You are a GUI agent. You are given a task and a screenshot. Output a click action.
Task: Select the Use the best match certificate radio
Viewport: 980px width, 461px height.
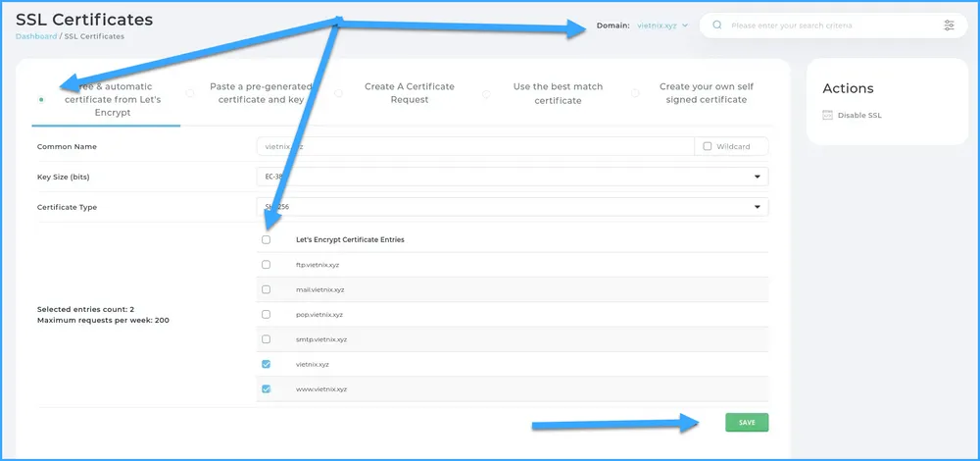tap(486, 94)
